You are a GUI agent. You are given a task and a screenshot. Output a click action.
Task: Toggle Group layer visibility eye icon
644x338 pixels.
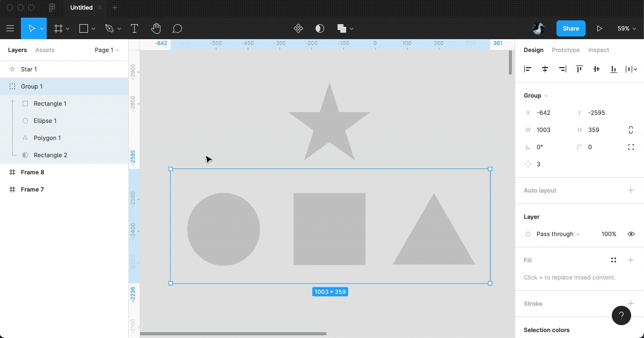pyautogui.click(x=631, y=234)
